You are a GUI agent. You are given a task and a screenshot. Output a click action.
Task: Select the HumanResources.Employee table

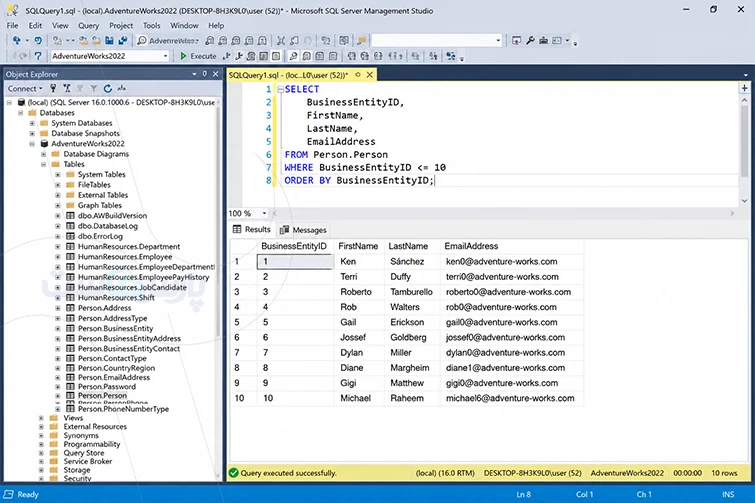click(125, 257)
